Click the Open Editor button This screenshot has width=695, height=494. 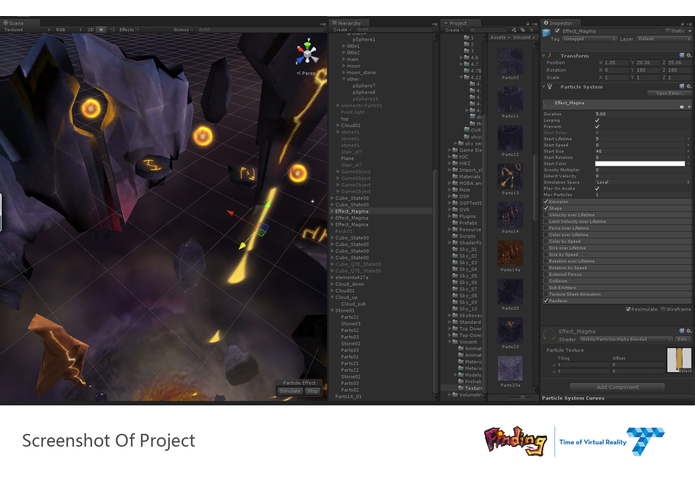(x=669, y=93)
